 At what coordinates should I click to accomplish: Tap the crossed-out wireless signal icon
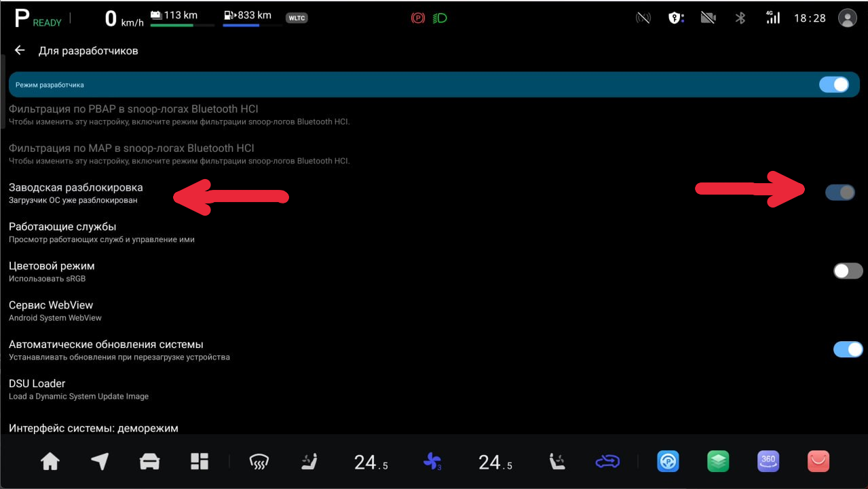coord(643,18)
